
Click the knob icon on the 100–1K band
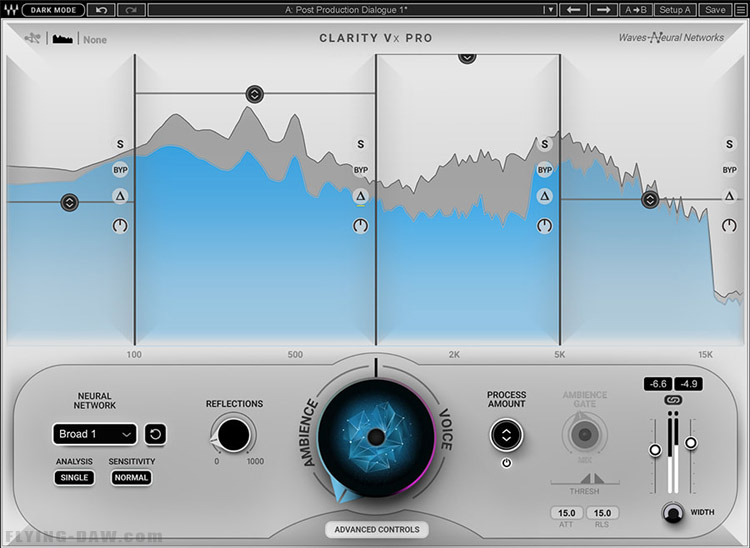[361, 225]
